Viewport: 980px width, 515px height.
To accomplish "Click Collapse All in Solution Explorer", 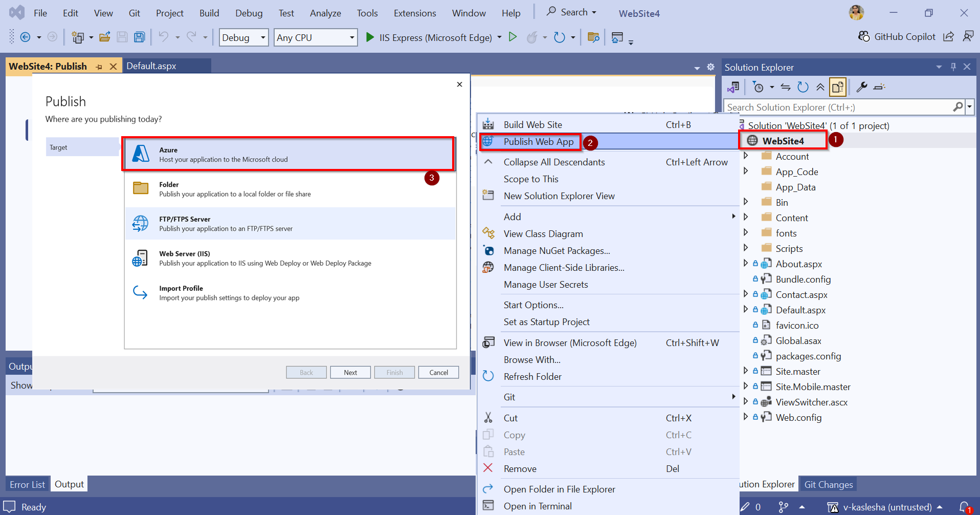I will point(820,87).
